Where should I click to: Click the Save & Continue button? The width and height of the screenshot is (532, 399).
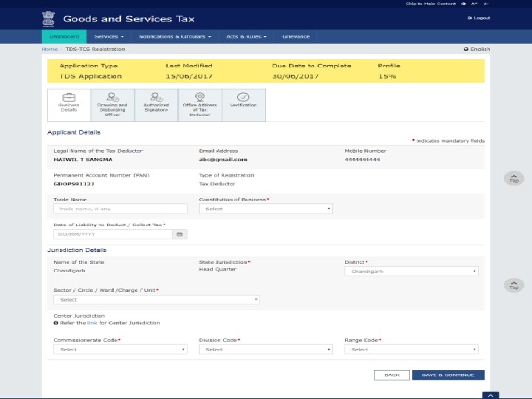[x=449, y=375]
